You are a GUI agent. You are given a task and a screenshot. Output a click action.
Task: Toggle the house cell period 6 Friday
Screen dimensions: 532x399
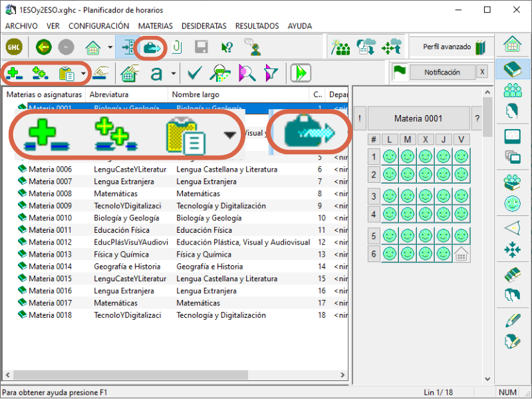coord(461,254)
